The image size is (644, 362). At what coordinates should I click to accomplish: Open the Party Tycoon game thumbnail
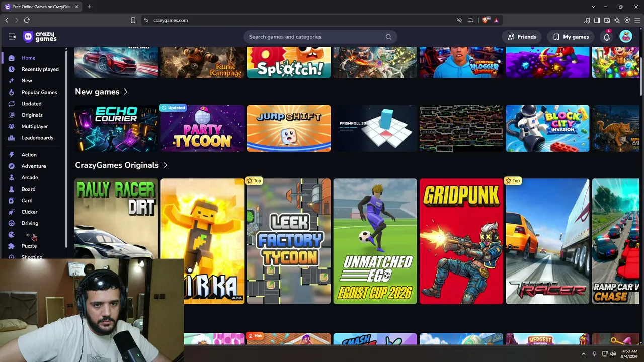(x=202, y=128)
